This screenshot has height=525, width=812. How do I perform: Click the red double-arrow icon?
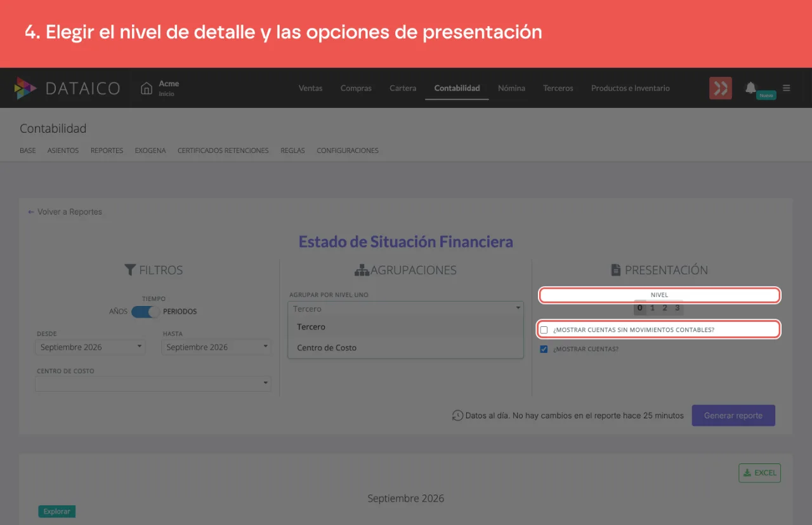point(721,88)
